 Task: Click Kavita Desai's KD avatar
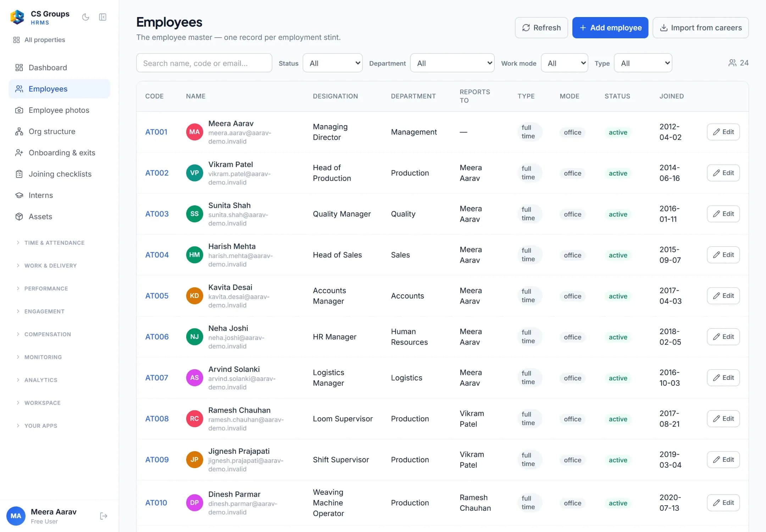pyautogui.click(x=194, y=296)
